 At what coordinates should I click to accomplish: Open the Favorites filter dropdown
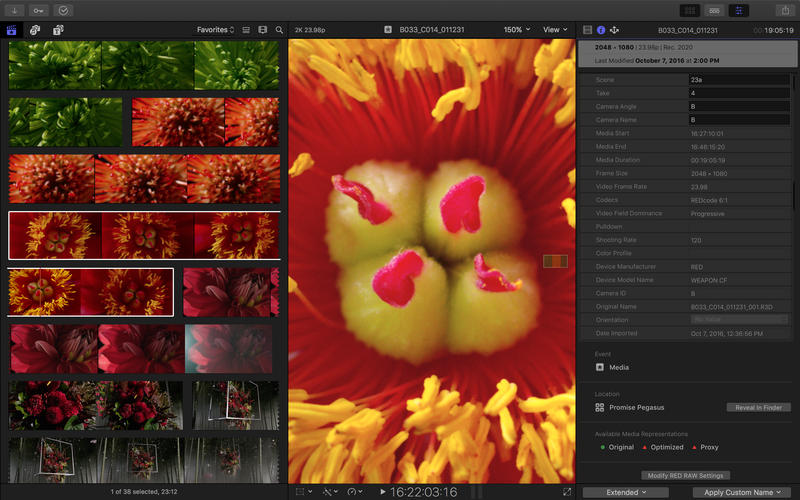pos(216,30)
